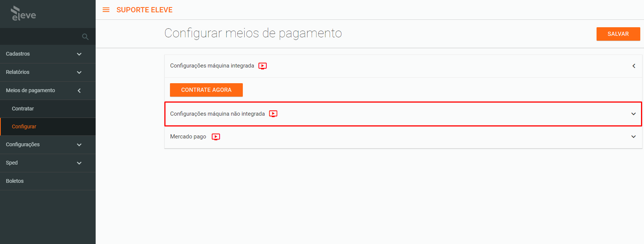
Task: Expand the Relatórios sidebar menu
Action: (48, 72)
